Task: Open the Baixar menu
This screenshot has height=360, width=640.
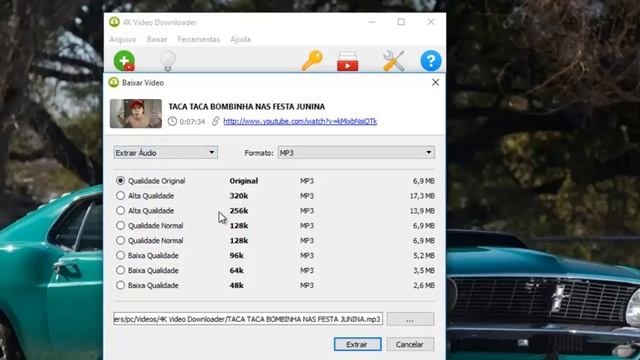Action: (x=157, y=39)
